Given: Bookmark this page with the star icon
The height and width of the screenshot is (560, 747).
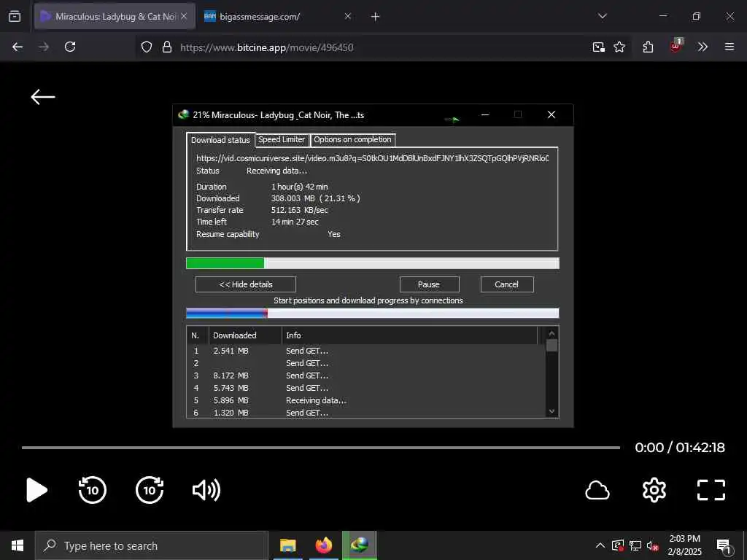Looking at the screenshot, I should click(x=619, y=47).
